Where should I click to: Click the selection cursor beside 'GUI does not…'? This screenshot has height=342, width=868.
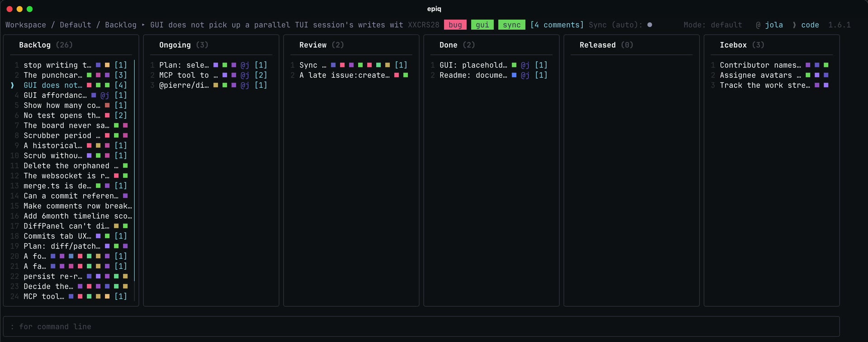coord(12,85)
